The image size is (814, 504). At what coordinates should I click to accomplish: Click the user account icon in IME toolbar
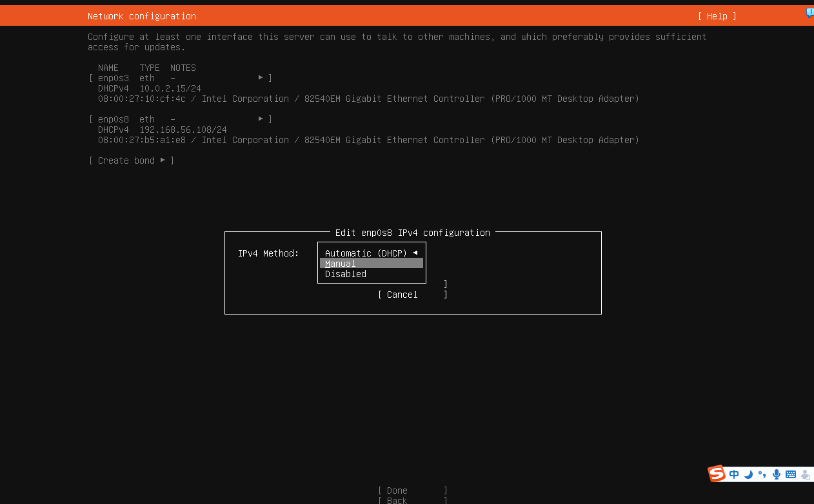(805, 474)
